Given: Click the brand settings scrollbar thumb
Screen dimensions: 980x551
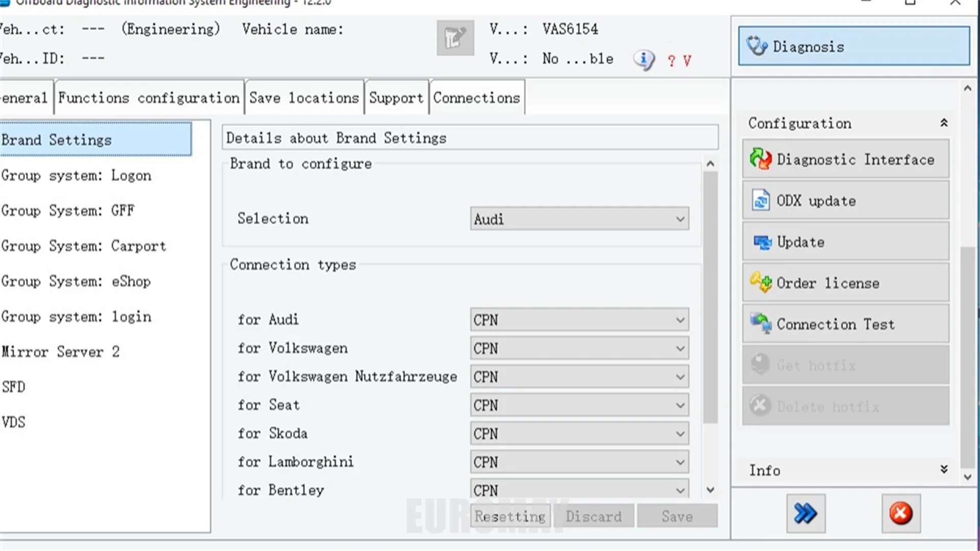Looking at the screenshot, I should pos(710,297).
